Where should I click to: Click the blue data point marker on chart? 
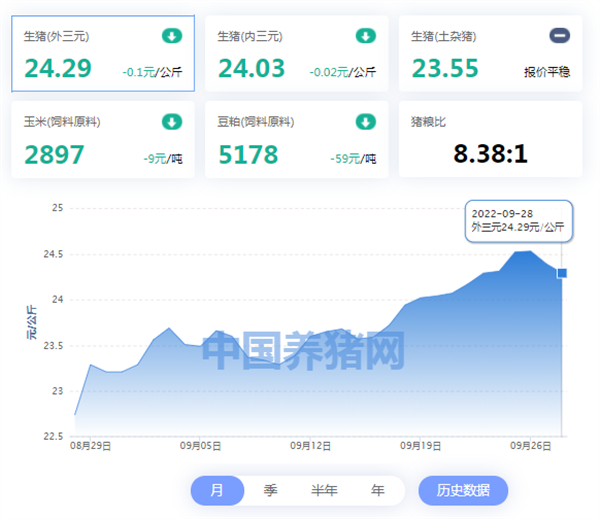[562, 273]
